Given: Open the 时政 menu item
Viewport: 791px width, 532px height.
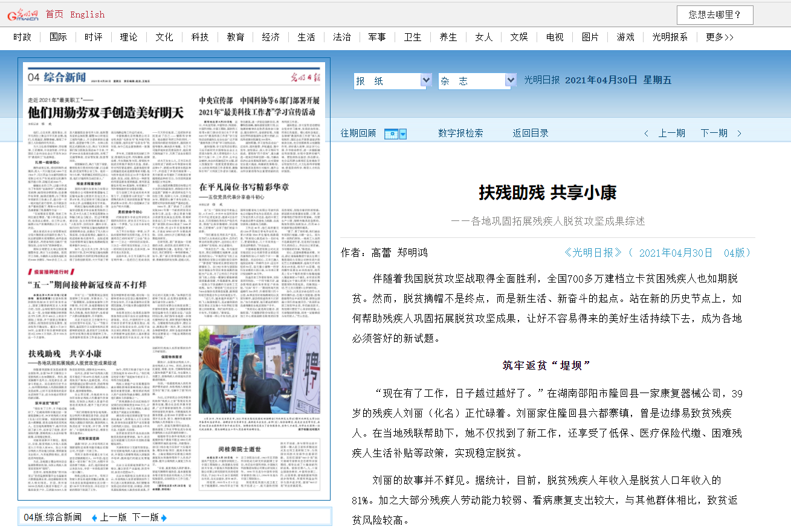Looking at the screenshot, I should pos(22,37).
